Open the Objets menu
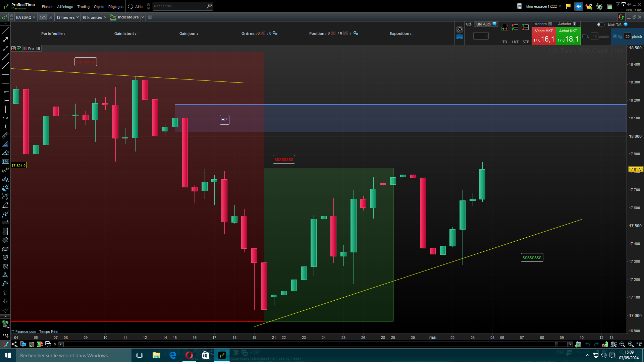This screenshot has width=644, height=362. (x=99, y=7)
